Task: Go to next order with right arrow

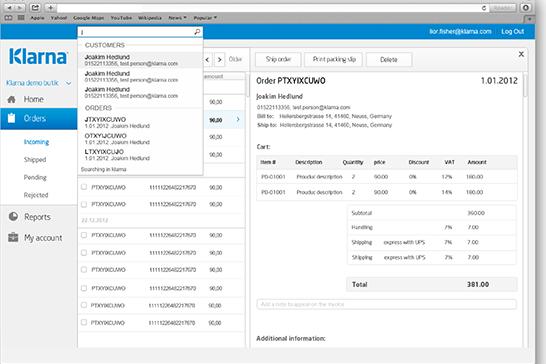Action: [x=219, y=60]
